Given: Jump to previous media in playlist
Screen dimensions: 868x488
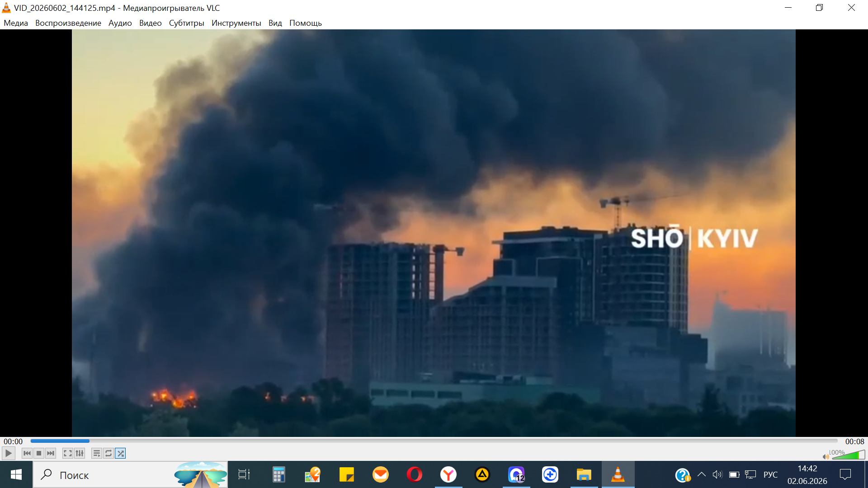Looking at the screenshot, I should (27, 453).
